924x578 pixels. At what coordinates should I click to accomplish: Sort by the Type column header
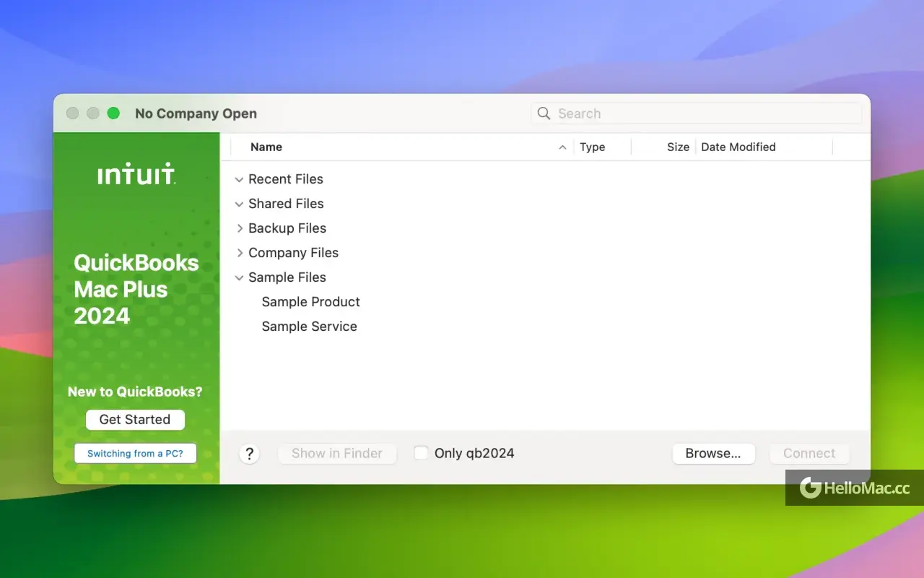click(x=592, y=147)
